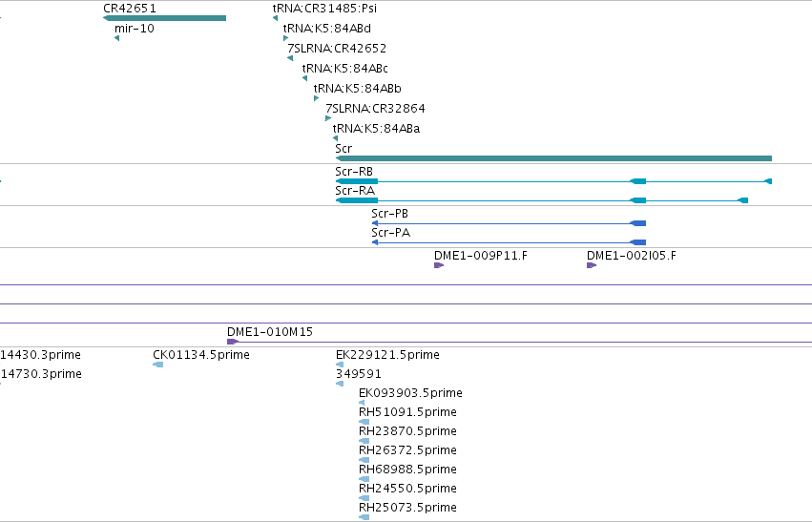
Task: Click the Scr gene label
Action: pos(344,149)
